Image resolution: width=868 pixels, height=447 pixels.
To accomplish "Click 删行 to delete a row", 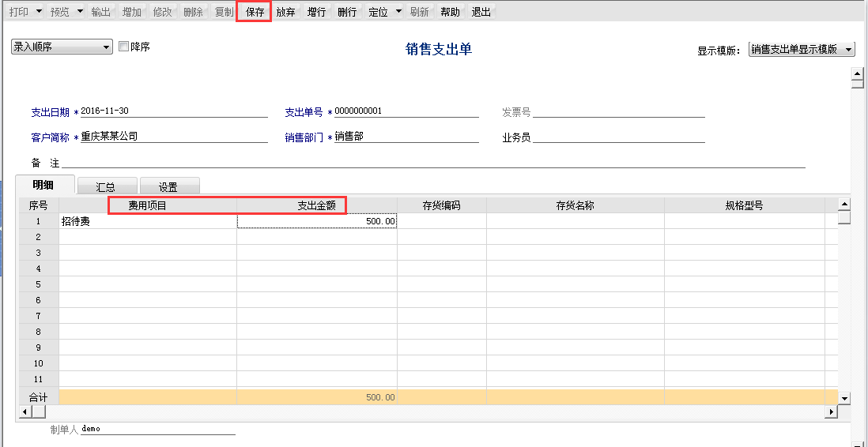I will click(x=346, y=12).
